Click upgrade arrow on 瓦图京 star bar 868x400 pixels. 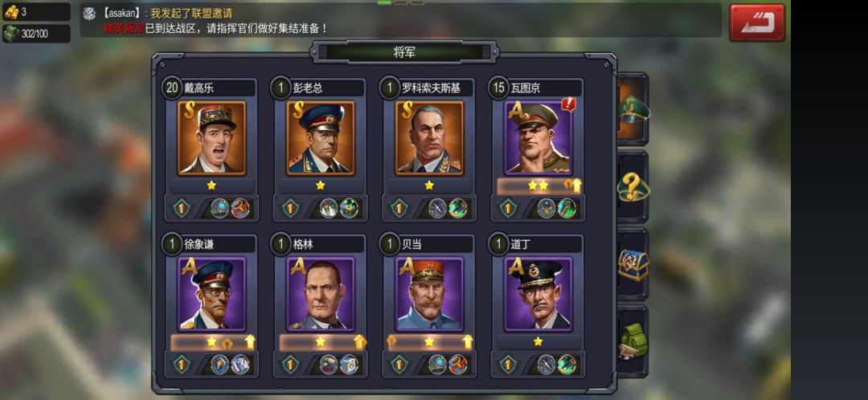pyautogui.click(x=577, y=186)
